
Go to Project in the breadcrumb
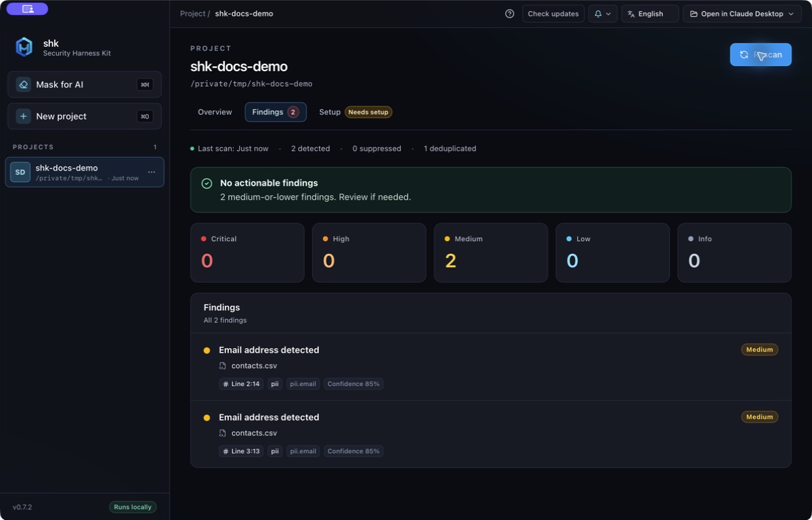click(x=192, y=14)
